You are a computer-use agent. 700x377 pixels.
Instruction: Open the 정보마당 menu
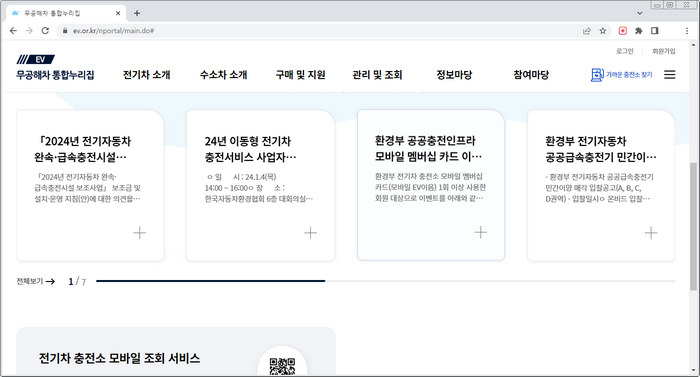click(x=454, y=75)
